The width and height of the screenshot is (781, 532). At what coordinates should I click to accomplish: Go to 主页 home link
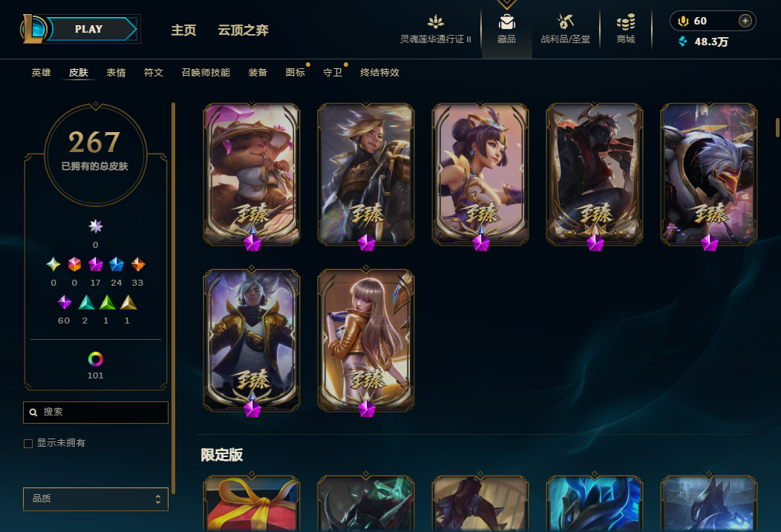[184, 30]
